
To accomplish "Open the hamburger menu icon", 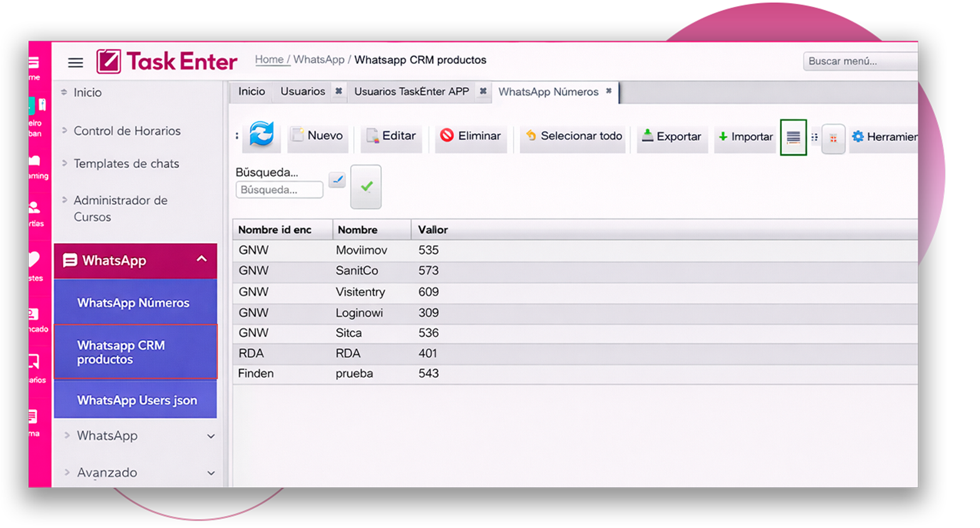I will (x=76, y=62).
